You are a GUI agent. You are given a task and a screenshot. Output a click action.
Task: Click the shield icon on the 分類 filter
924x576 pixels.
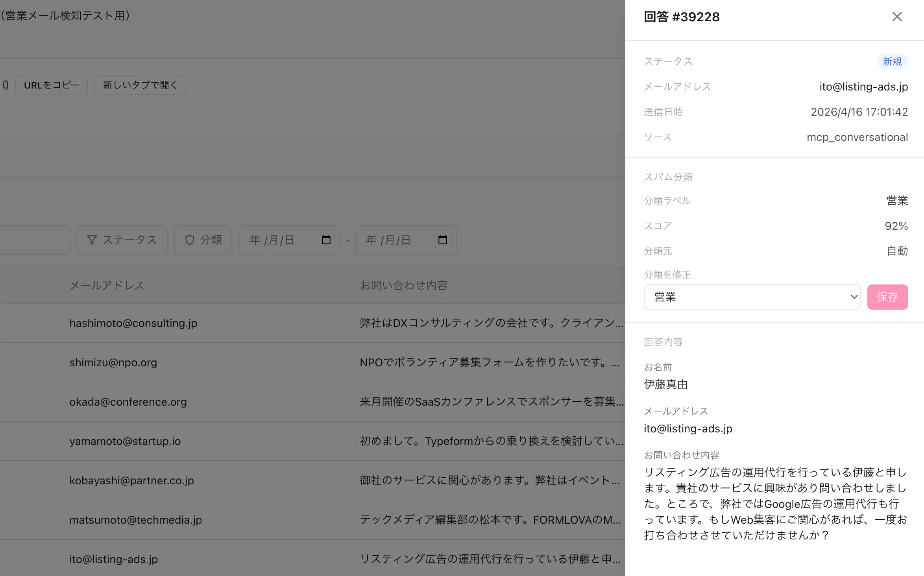pos(190,240)
